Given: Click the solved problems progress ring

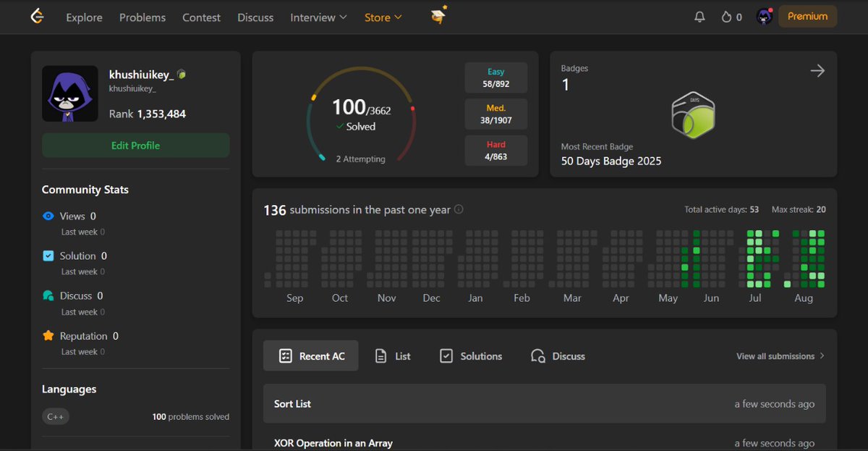Looking at the screenshot, I should click(361, 116).
